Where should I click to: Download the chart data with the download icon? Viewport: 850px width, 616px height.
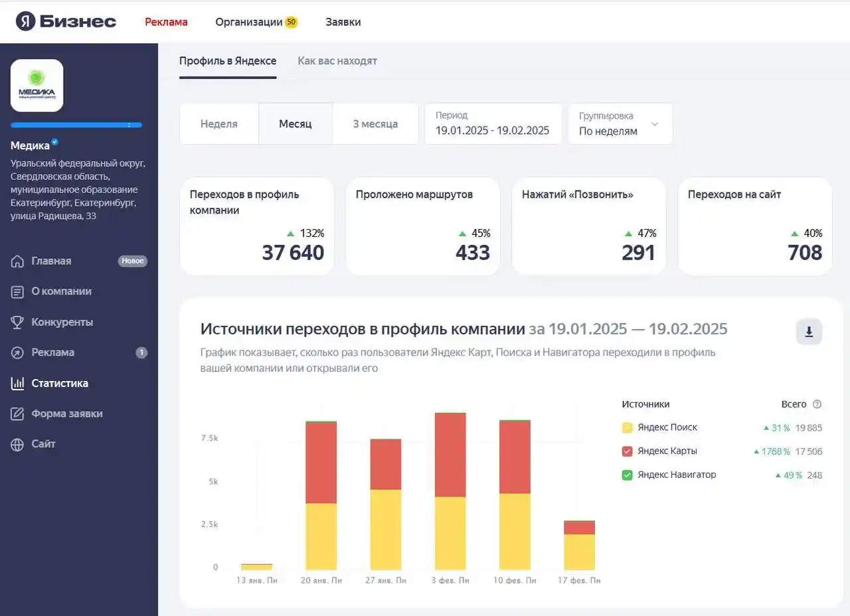click(809, 331)
